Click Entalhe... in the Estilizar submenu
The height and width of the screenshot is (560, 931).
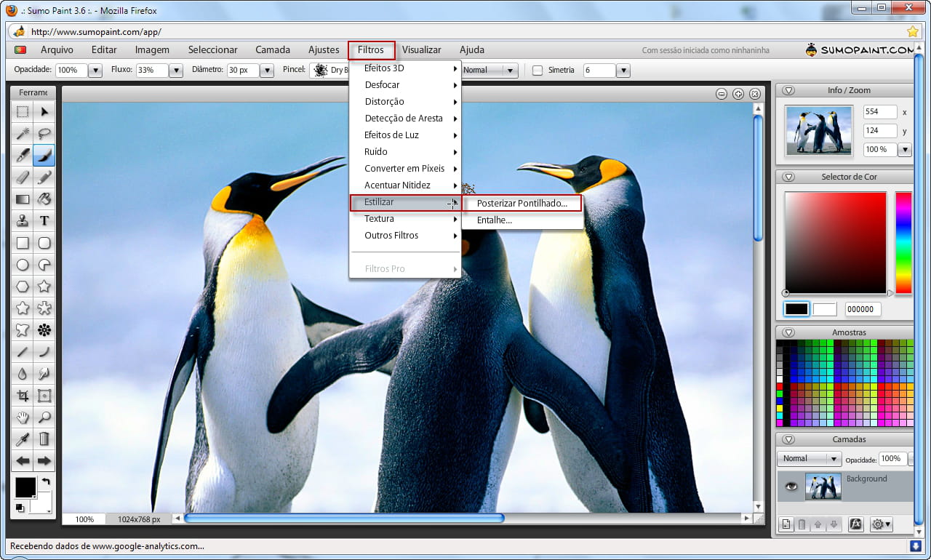pos(495,220)
